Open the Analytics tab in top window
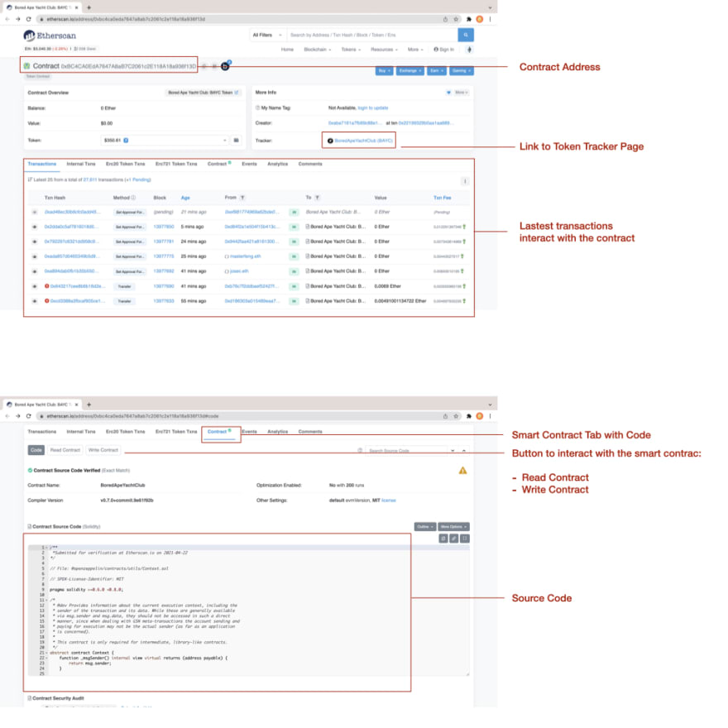This screenshot has width=728, height=728. click(278, 164)
